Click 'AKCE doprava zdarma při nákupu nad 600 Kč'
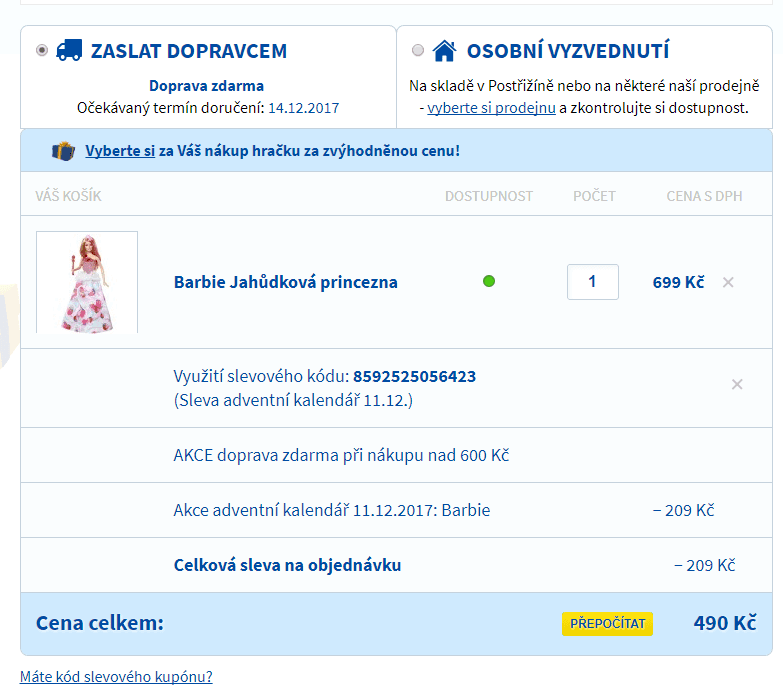The image size is (783, 697). click(x=341, y=455)
